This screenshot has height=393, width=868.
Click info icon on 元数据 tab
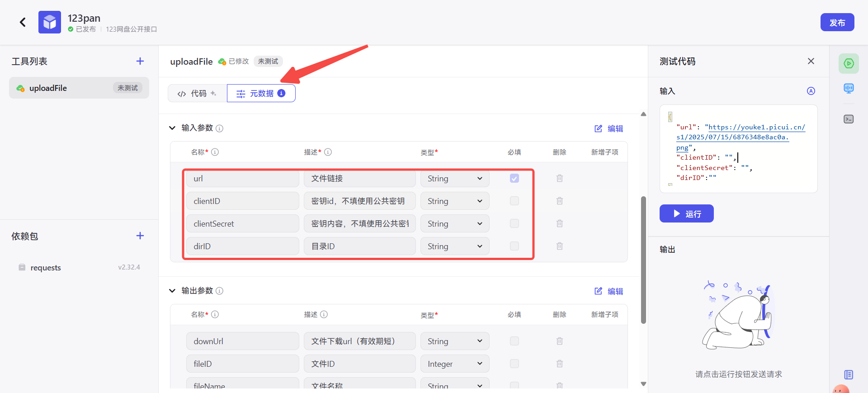[281, 93]
